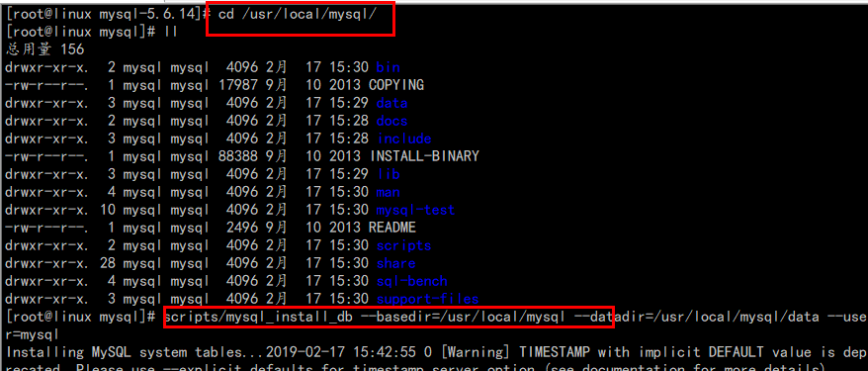Click the '--datadir=/usr/local/mysql/data' option text
The width and height of the screenshot is (868, 371).
(696, 317)
